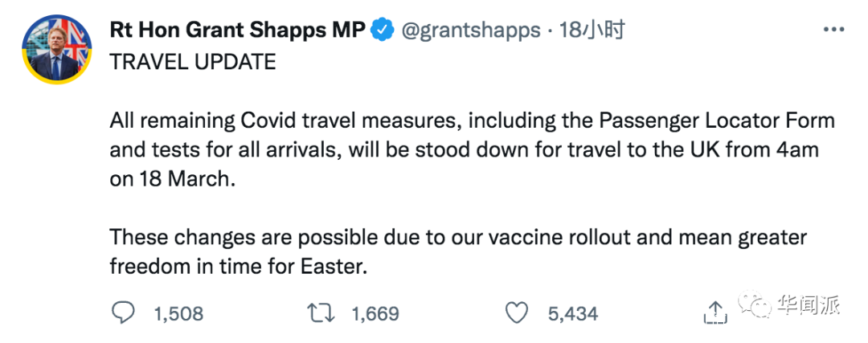Click the WeChat logo in the watermark
This screenshot has width=868, height=343.
754,305
